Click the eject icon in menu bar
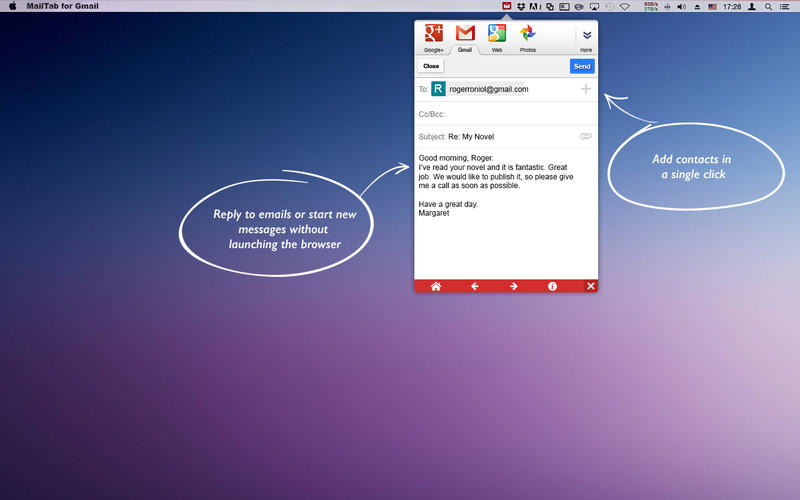 tap(697, 7)
